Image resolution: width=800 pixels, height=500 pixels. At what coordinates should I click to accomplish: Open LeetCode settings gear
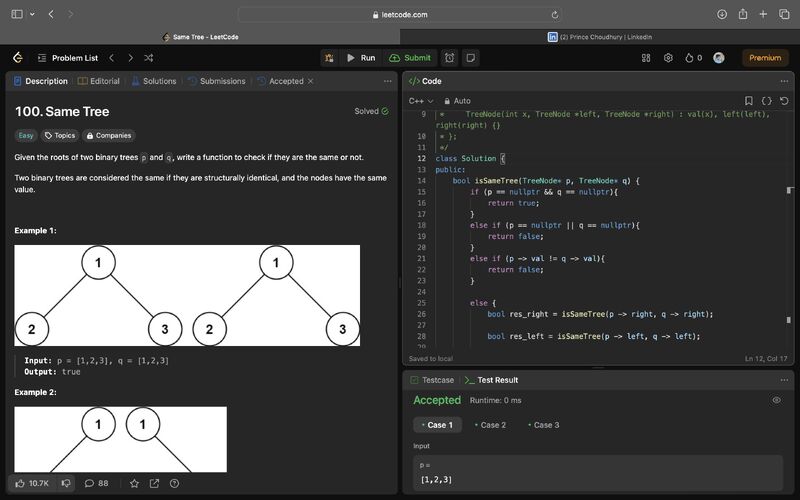tap(668, 58)
